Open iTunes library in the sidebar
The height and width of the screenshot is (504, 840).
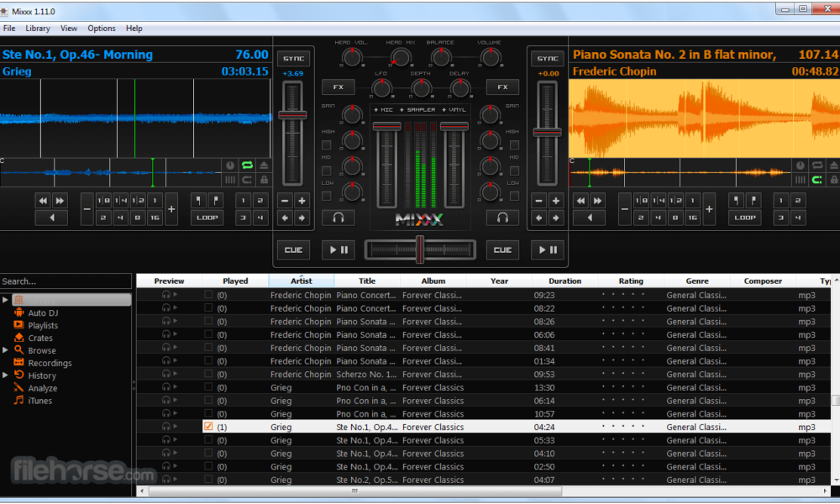coord(39,401)
